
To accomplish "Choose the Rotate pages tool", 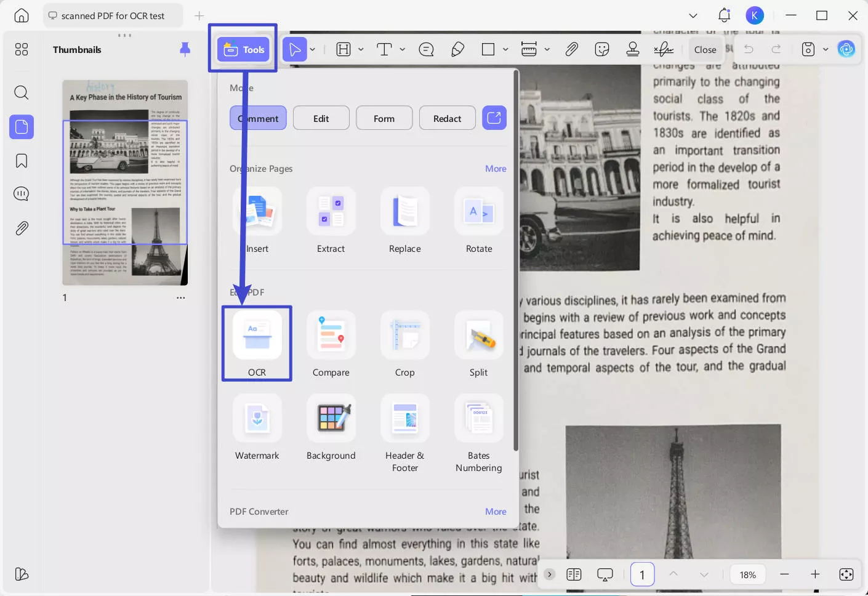I will pyautogui.click(x=479, y=220).
